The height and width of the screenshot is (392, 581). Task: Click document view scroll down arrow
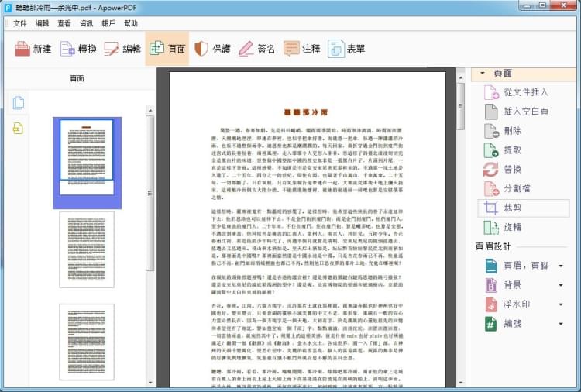pos(461,383)
